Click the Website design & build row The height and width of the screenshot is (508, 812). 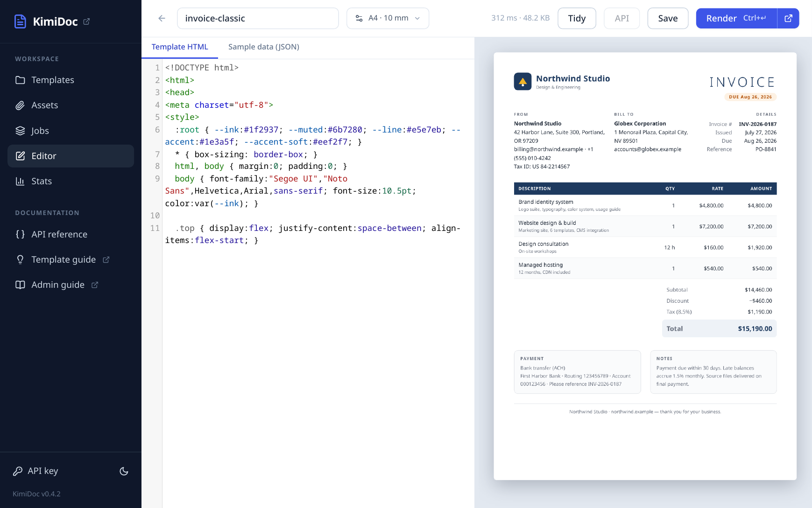pyautogui.click(x=645, y=226)
